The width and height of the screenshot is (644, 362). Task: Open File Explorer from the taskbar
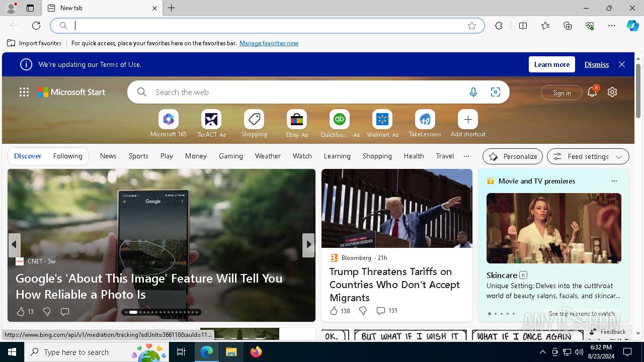coord(231,352)
